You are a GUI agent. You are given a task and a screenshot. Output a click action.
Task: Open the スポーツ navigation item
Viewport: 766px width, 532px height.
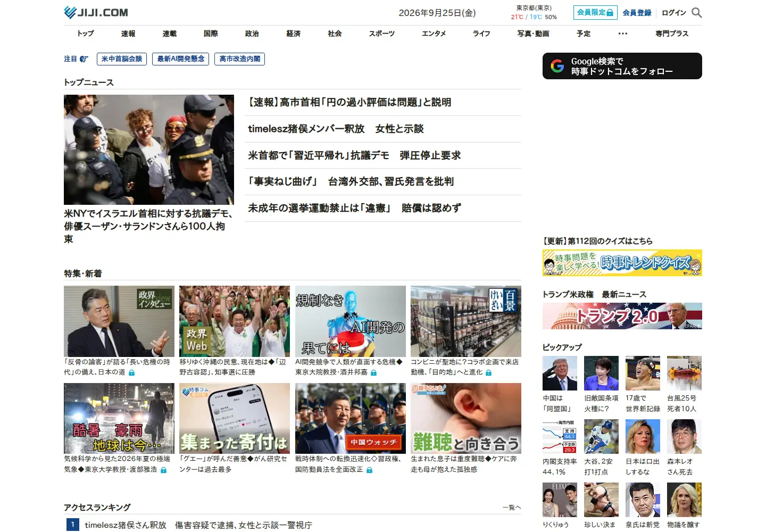tap(382, 34)
